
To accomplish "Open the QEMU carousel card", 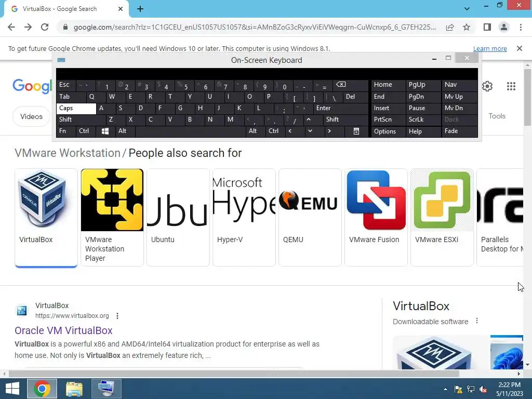I will coord(310,217).
